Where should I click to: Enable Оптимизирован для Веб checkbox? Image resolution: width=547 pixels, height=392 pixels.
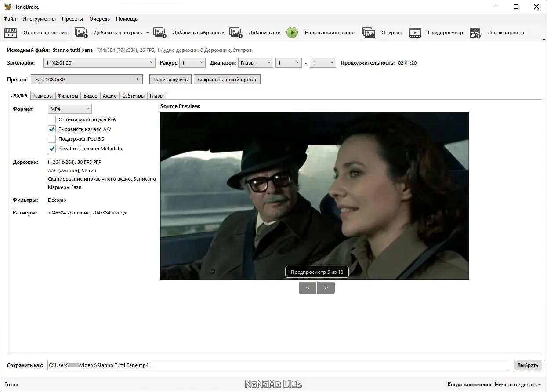pos(52,120)
